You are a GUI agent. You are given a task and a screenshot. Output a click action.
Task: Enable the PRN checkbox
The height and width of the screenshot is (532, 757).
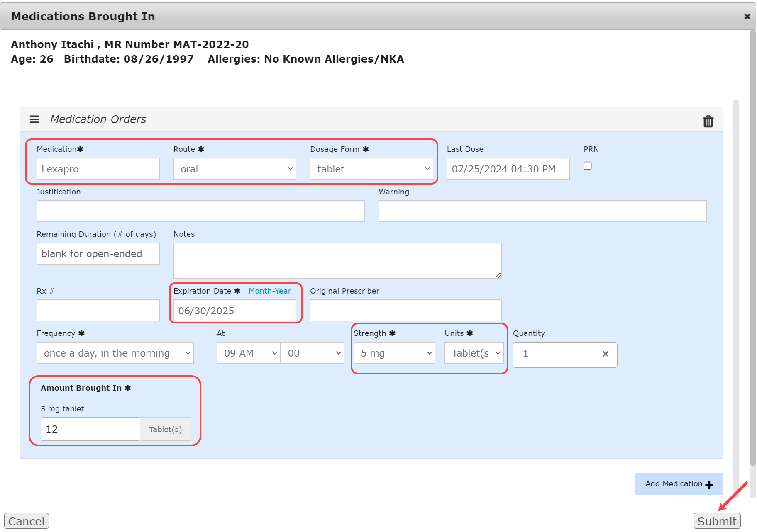[x=587, y=166]
